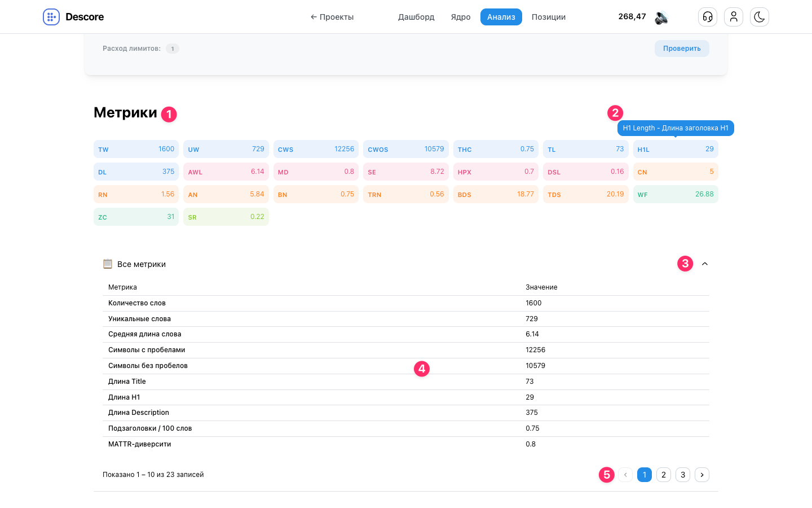Click the WF metric chip
The width and height of the screenshot is (812, 508).
[676, 194]
